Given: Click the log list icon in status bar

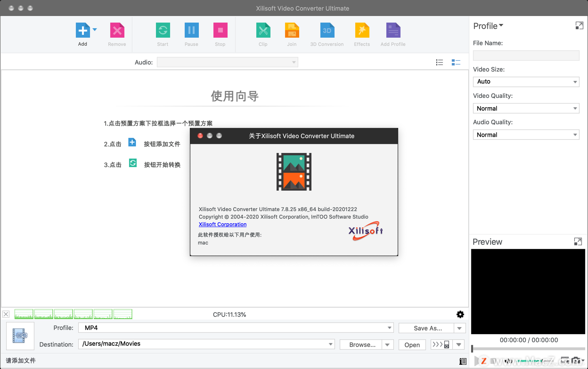Looking at the screenshot, I should tap(463, 361).
